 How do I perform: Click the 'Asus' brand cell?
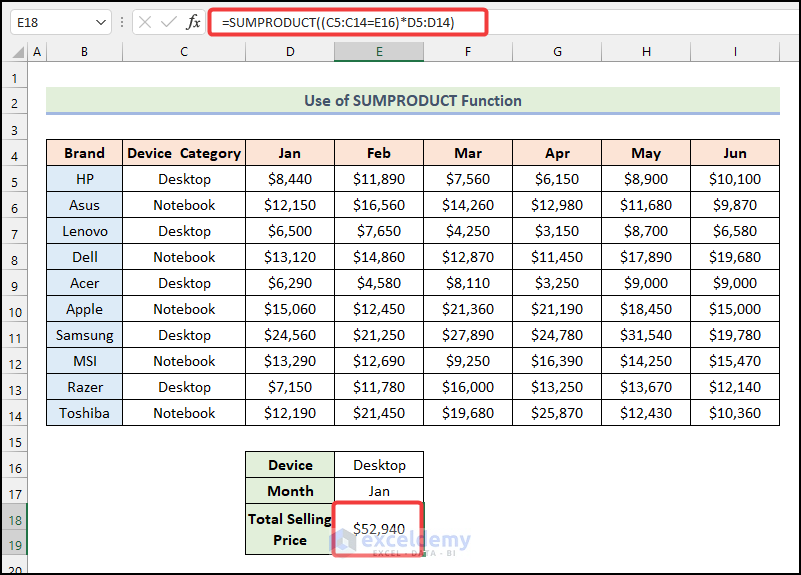pos(84,205)
